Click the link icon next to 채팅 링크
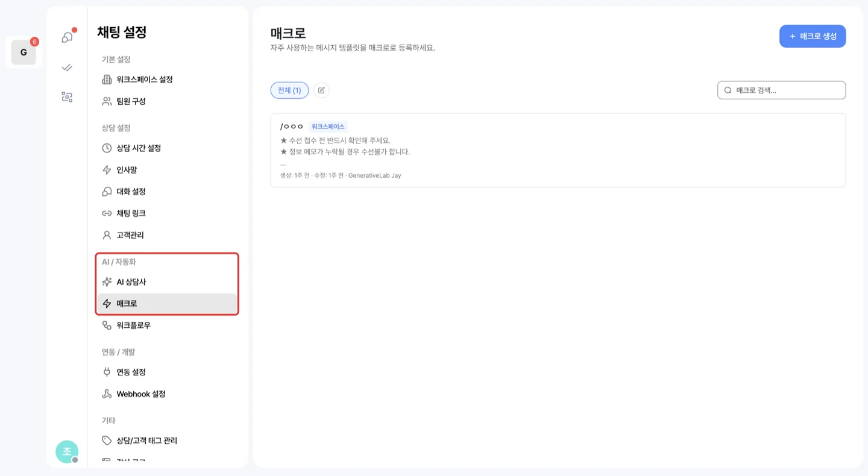This screenshot has width=868, height=476. pos(107,213)
